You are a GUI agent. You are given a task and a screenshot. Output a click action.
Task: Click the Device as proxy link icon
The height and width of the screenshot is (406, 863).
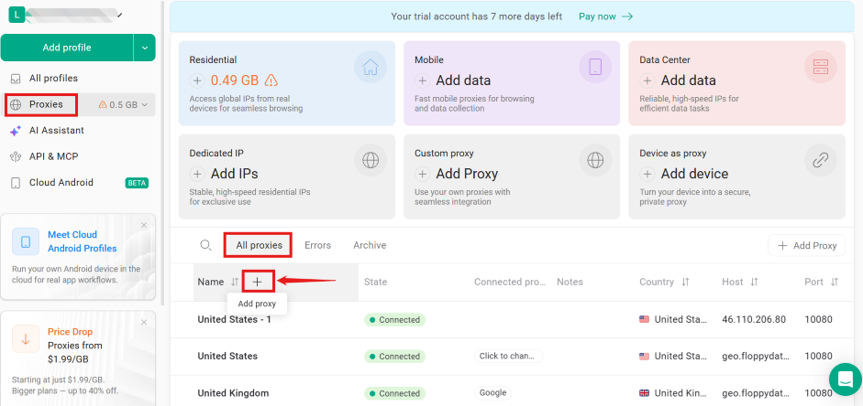tap(820, 161)
